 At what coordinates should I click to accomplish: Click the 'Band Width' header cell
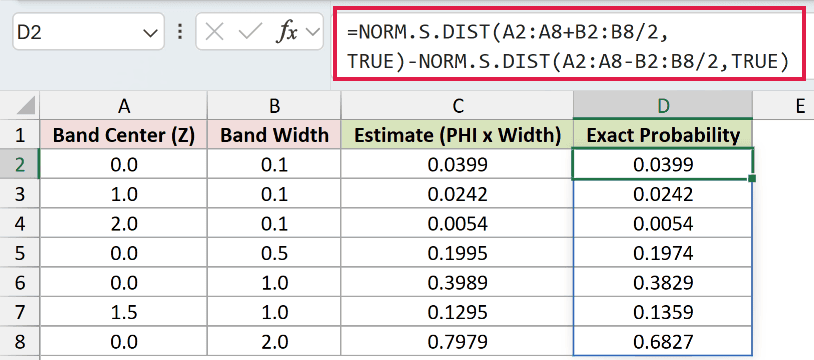pos(274,135)
